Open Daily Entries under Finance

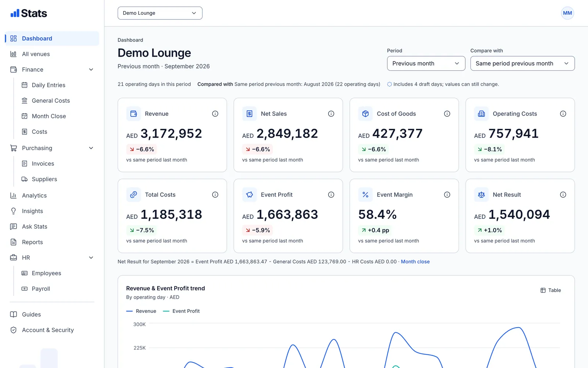[58, 85]
